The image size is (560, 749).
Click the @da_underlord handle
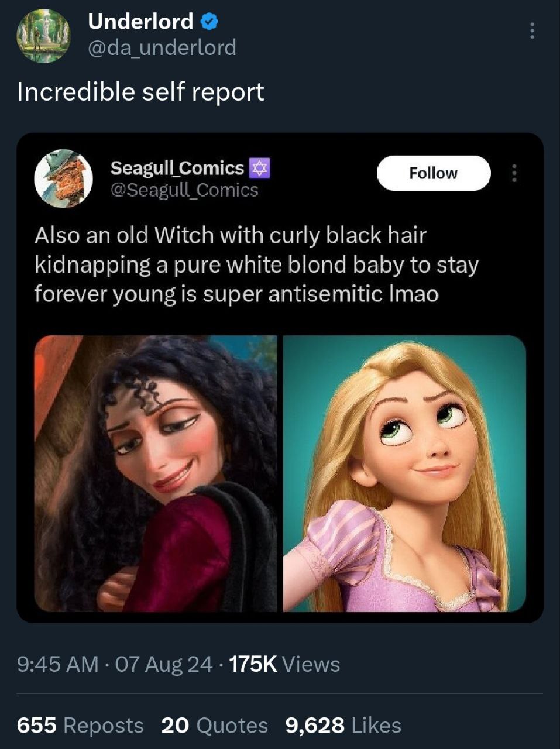point(162,47)
